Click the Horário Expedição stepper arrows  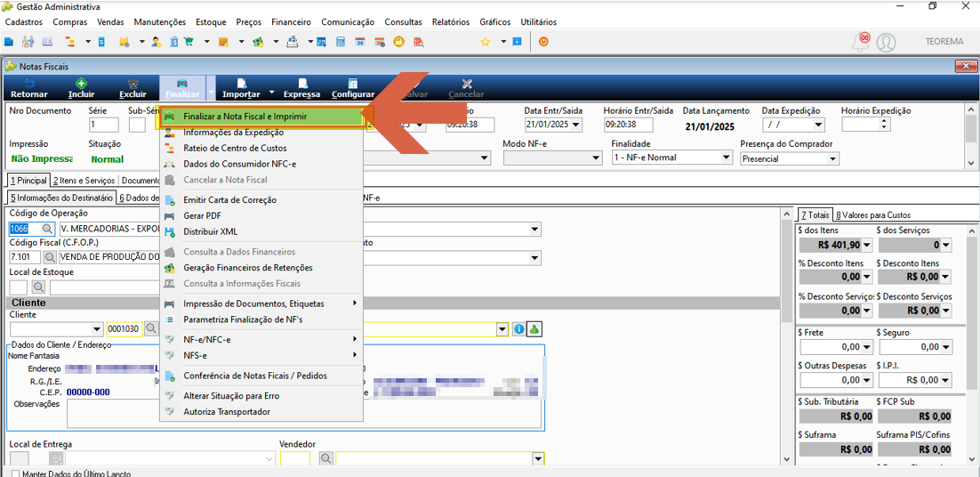(x=883, y=125)
